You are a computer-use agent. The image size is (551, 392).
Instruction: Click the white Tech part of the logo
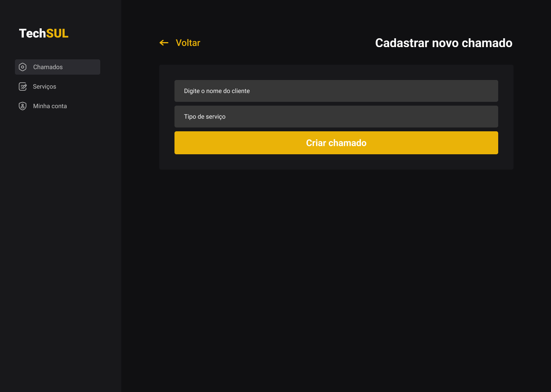(33, 33)
